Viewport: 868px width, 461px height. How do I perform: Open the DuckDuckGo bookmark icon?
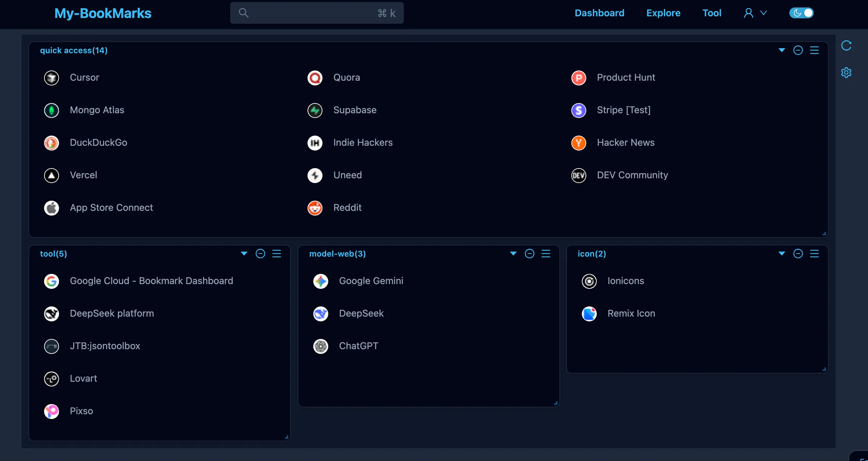(51, 143)
